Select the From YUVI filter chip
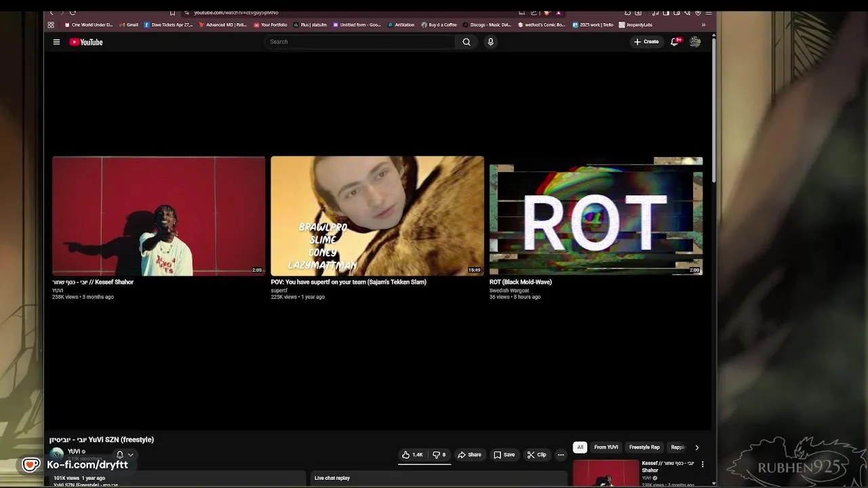This screenshot has height=488, width=868. [606, 447]
